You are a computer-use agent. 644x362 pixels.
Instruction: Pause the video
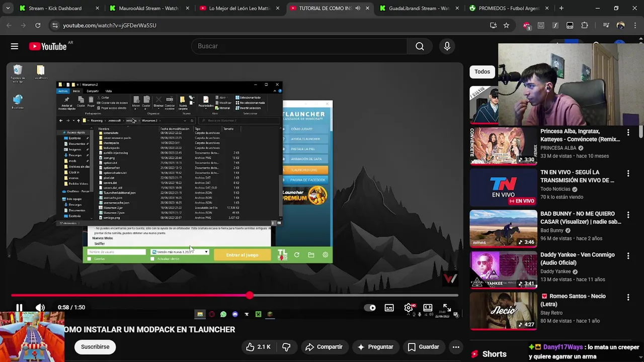19,307
